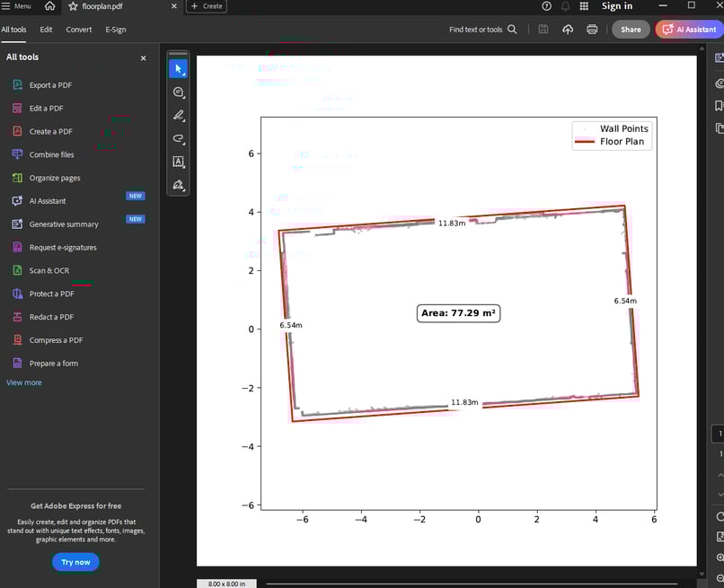724x588 pixels.
Task: Open the Menu hamburger button
Action: pos(16,6)
